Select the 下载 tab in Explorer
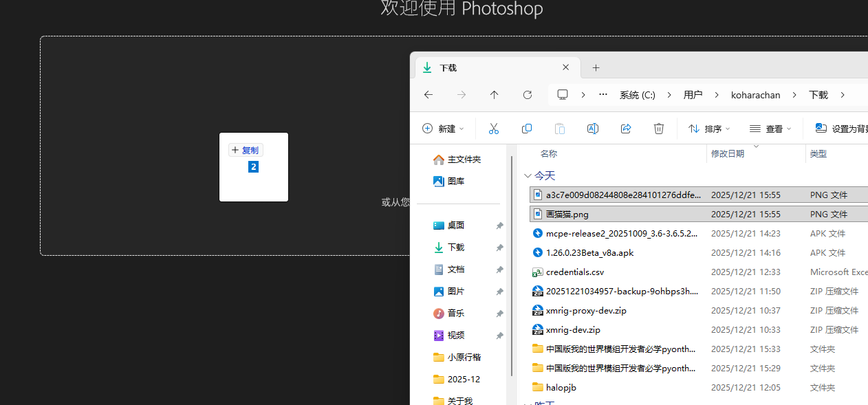 (497, 67)
